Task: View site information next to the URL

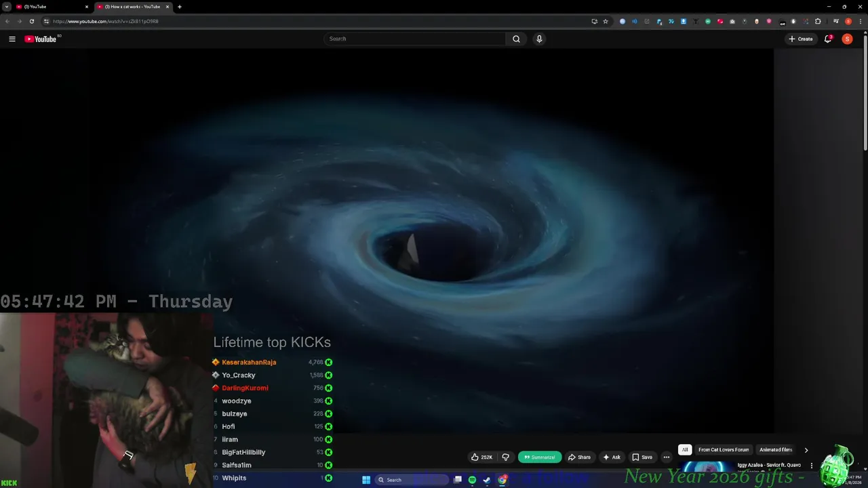Action: pos(46,21)
